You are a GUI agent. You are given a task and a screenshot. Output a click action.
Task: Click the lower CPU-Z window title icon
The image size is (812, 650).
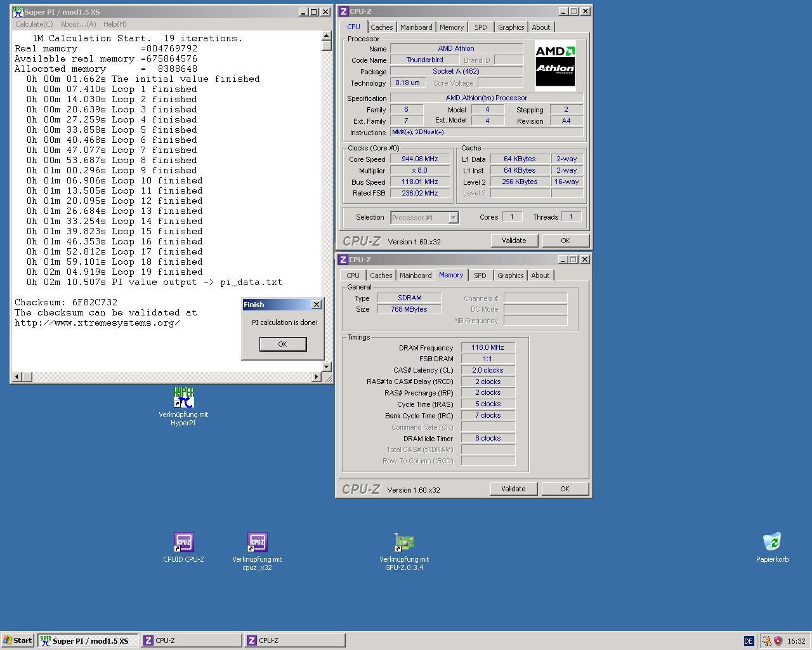pyautogui.click(x=343, y=260)
